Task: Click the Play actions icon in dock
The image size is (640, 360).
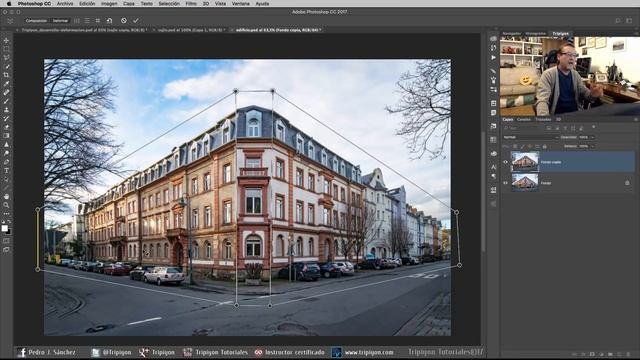Action: (493, 58)
